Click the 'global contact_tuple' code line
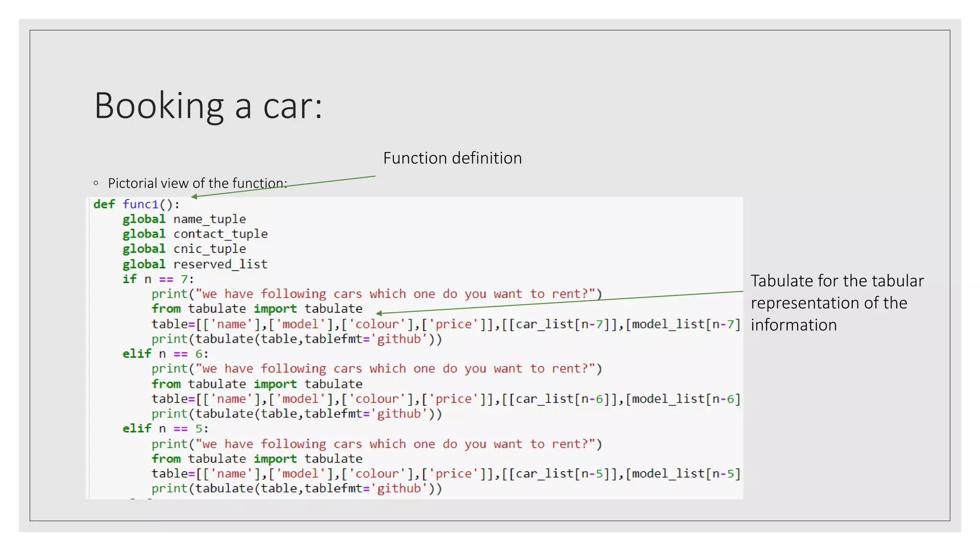 [195, 234]
